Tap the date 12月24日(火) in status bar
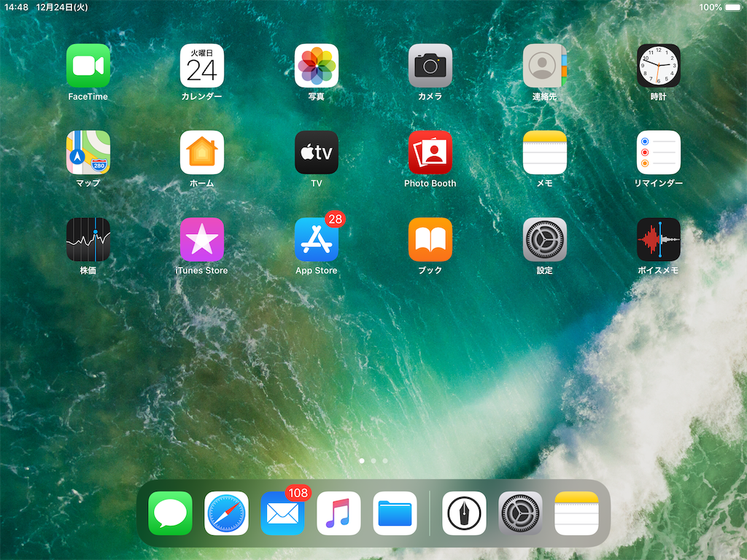This screenshot has height=560, width=747. point(62,7)
